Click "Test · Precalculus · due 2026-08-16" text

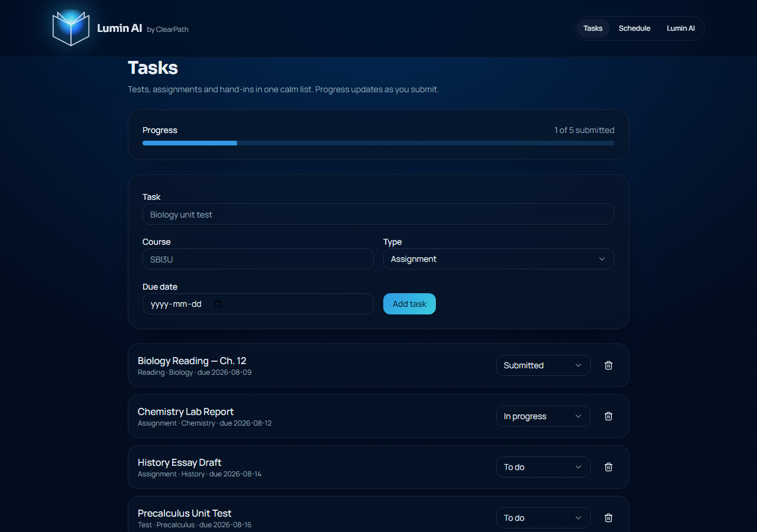coord(195,525)
